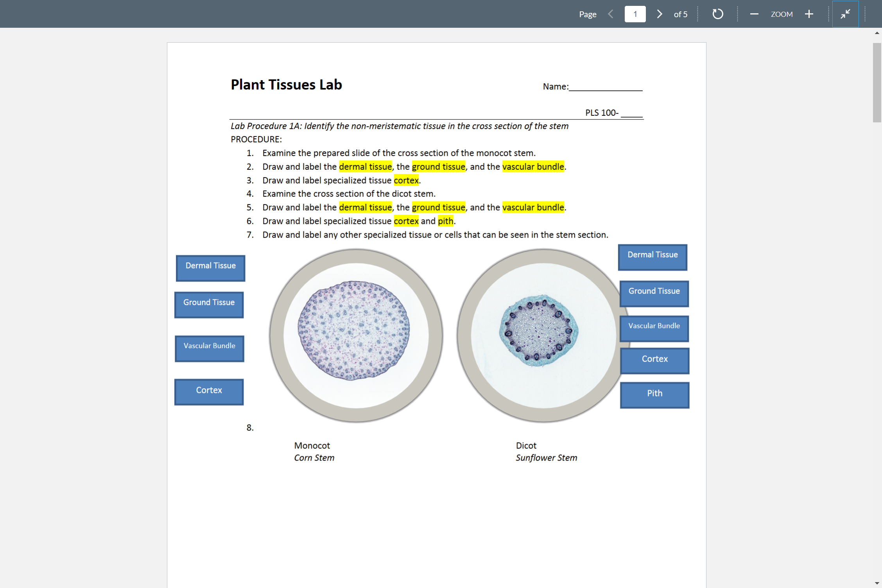Select the page number input field
This screenshot has width=882, height=588.
(635, 14)
